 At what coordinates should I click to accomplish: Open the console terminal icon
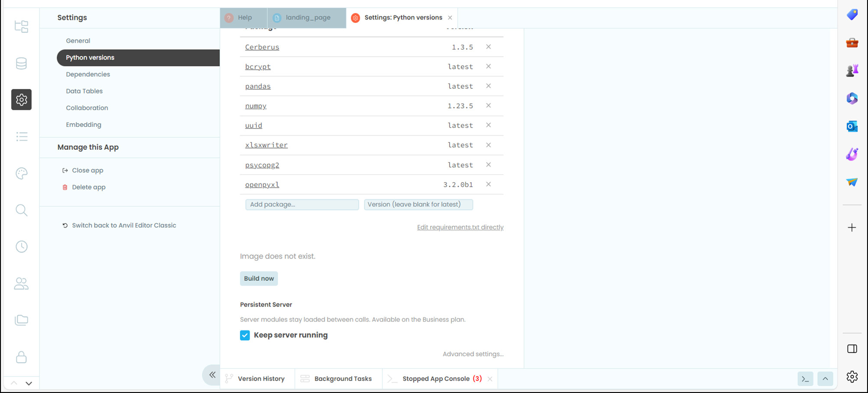(805, 379)
